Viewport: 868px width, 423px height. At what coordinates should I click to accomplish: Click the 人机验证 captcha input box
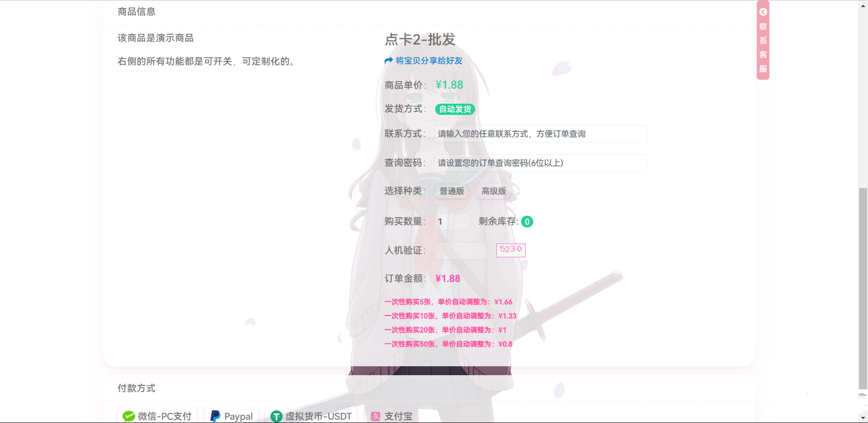(461, 250)
